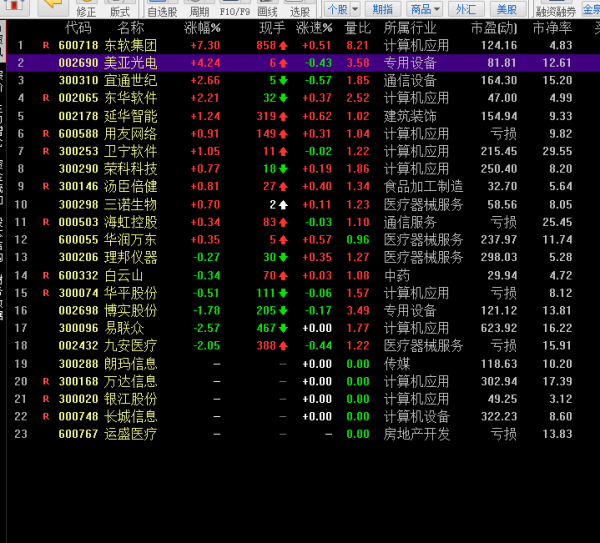This screenshot has width=600, height=543.
Task: Click the yellow back arrow icon
Action: [52, 5]
